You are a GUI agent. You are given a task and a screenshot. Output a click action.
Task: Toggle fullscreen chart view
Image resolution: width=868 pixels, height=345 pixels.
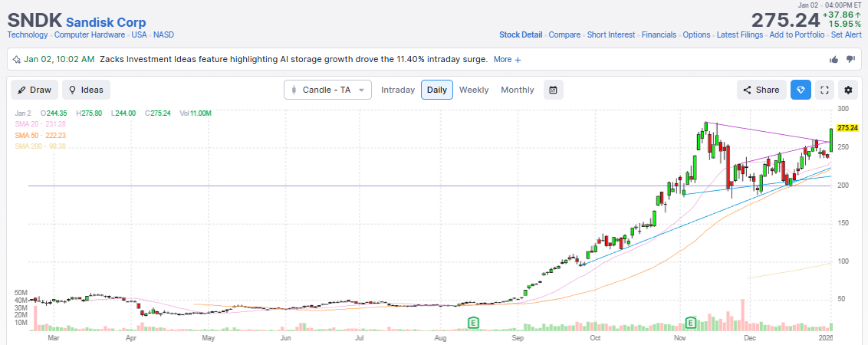[x=824, y=90]
